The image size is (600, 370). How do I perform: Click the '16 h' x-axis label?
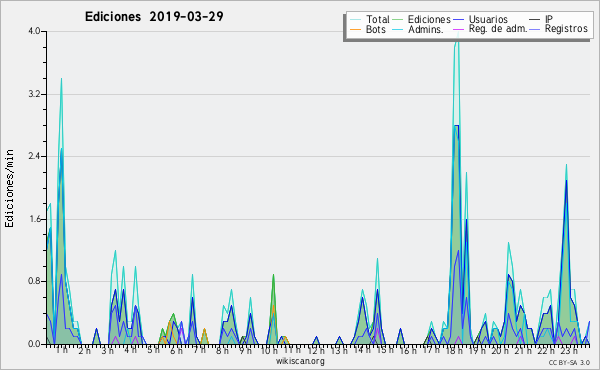pos(408,350)
